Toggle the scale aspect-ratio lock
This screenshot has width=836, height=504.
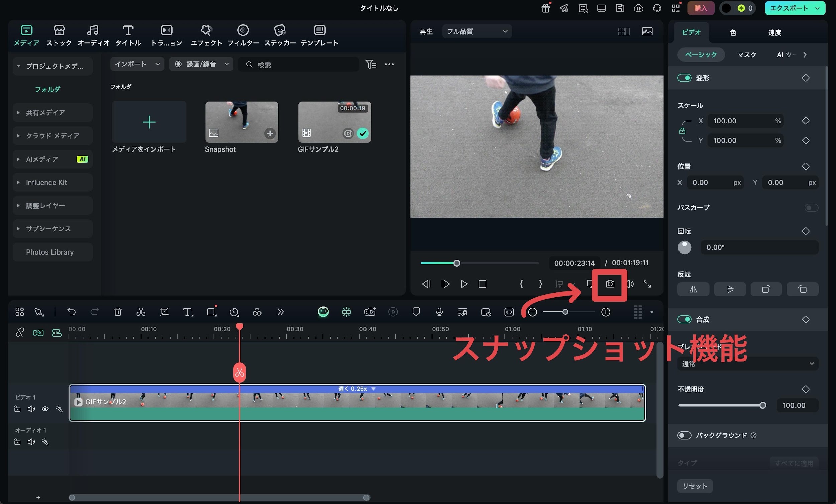pyautogui.click(x=682, y=131)
